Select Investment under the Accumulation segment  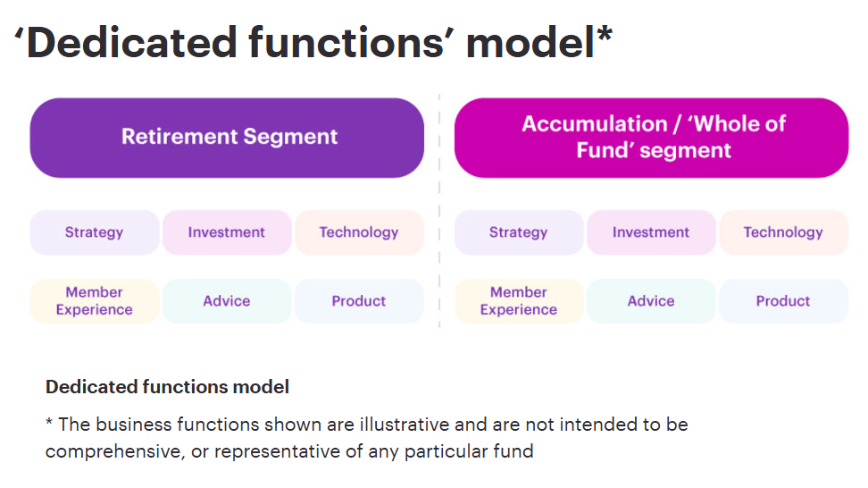tap(651, 232)
